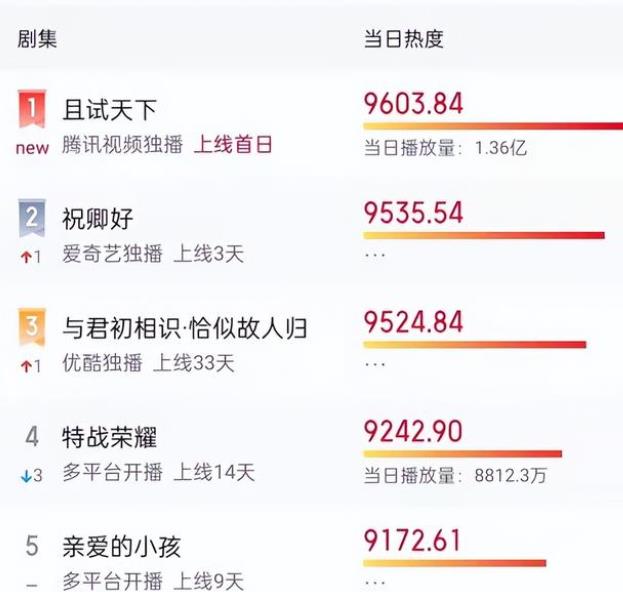Click the rank 5 number
Viewport: 623px width, 592px height.
32,546
